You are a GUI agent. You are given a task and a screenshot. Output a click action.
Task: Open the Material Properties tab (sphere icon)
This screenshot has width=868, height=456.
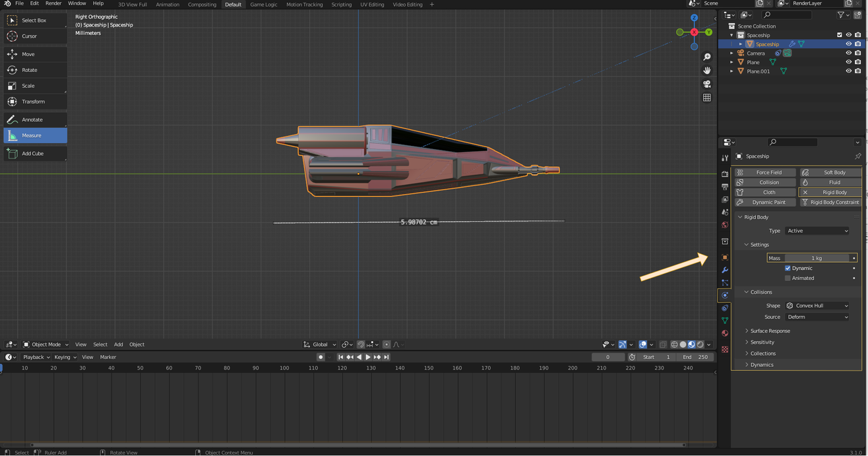click(x=724, y=333)
